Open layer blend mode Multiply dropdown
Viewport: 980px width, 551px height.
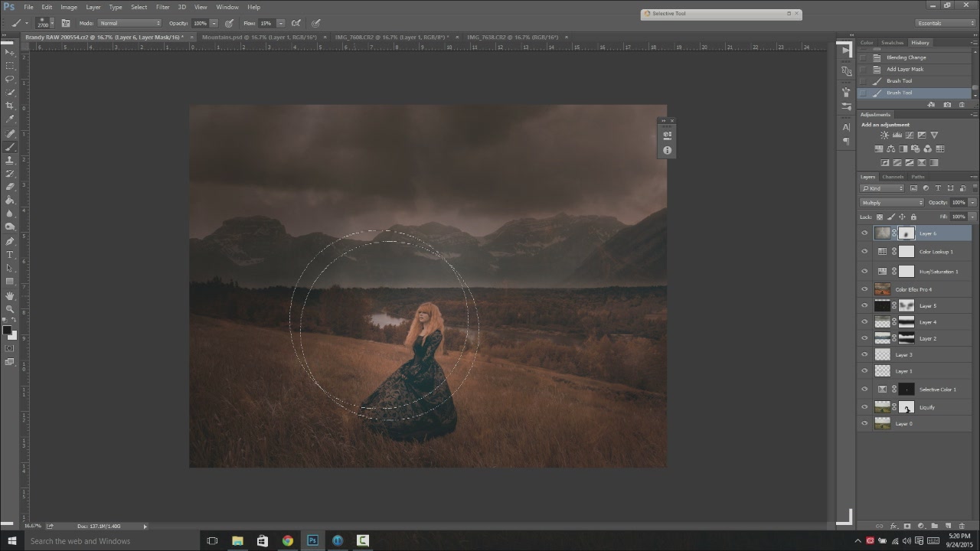click(x=892, y=203)
